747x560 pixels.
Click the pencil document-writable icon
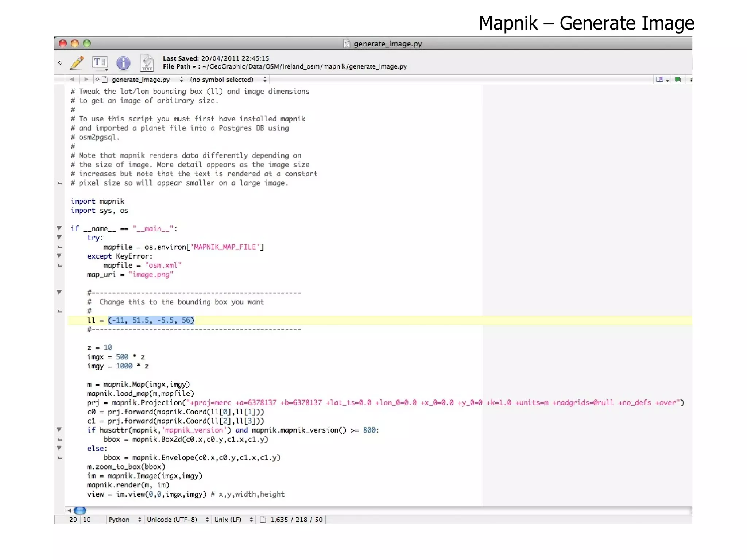(77, 63)
